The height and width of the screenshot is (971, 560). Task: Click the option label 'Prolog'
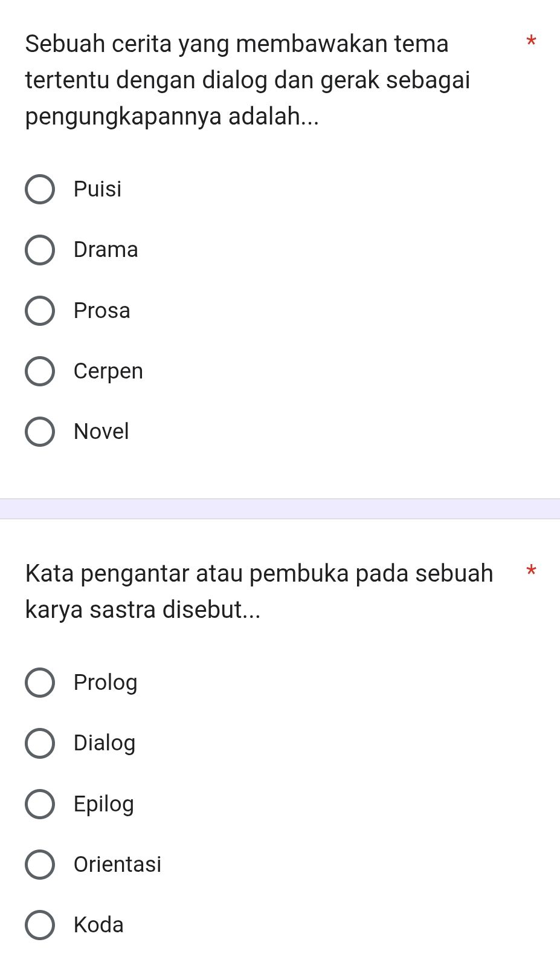(105, 682)
